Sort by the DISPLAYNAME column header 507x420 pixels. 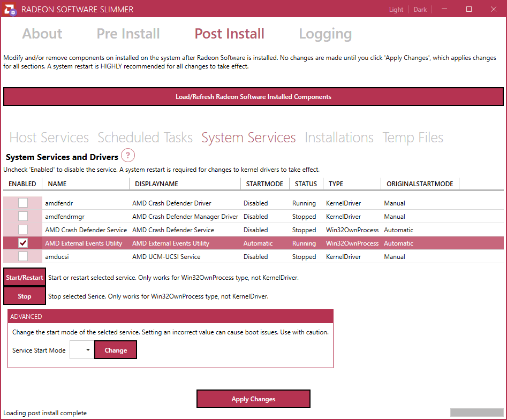coord(185,184)
